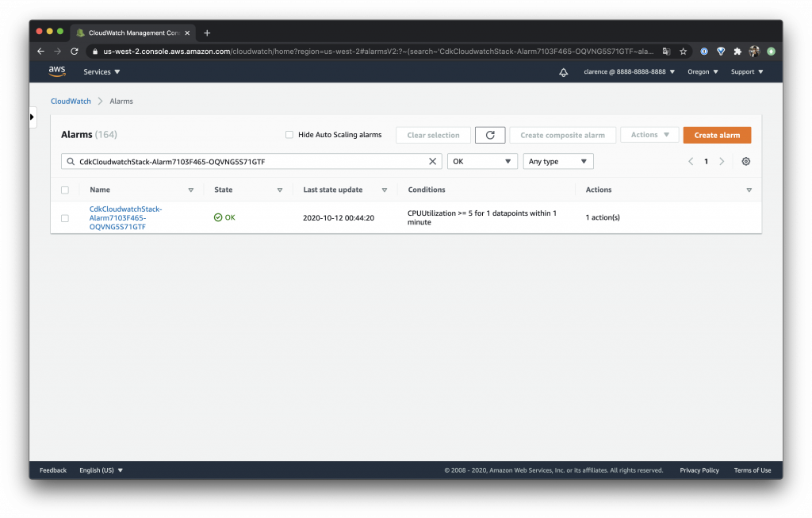The image size is (812, 518).
Task: Open English (US) language selector
Action: coord(101,470)
